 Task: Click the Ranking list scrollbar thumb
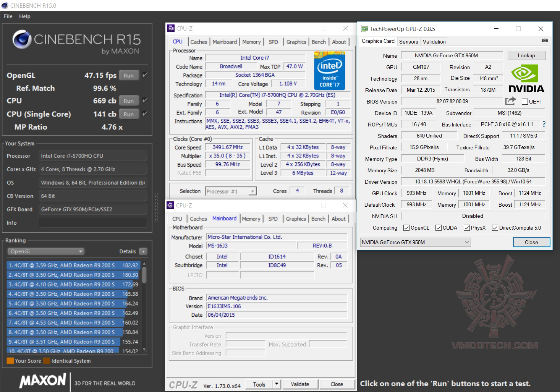[x=144, y=275]
